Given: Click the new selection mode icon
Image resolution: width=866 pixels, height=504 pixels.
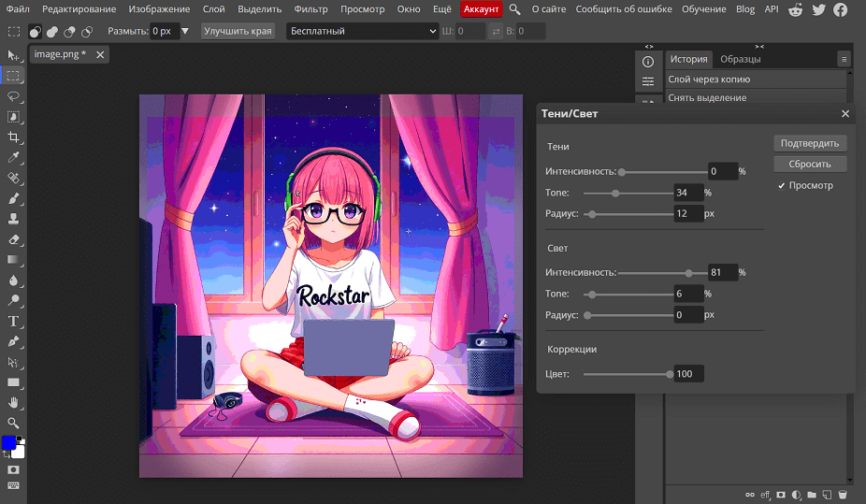Looking at the screenshot, I should 36,31.
